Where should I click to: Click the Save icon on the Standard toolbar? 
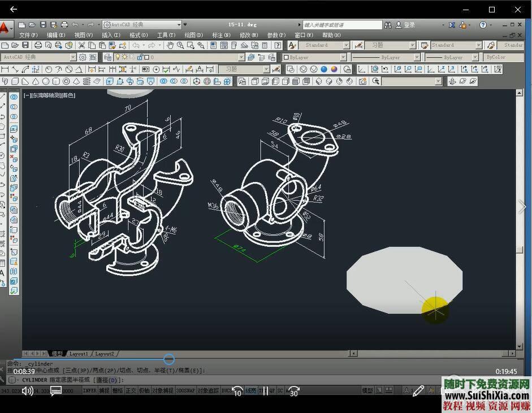(25, 45)
